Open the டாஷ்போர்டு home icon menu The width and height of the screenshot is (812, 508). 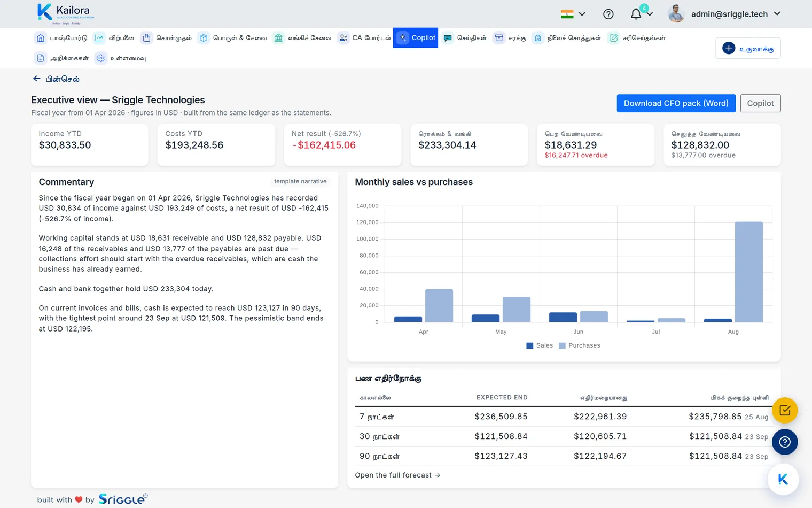(41, 38)
